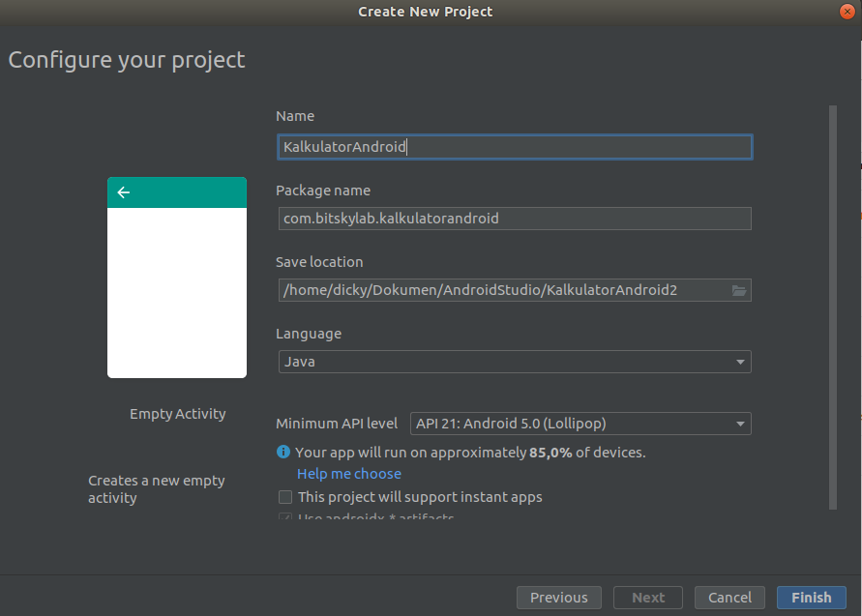The width and height of the screenshot is (862, 616).
Task: Click the close icon on the dialog title bar
Action: (847, 12)
